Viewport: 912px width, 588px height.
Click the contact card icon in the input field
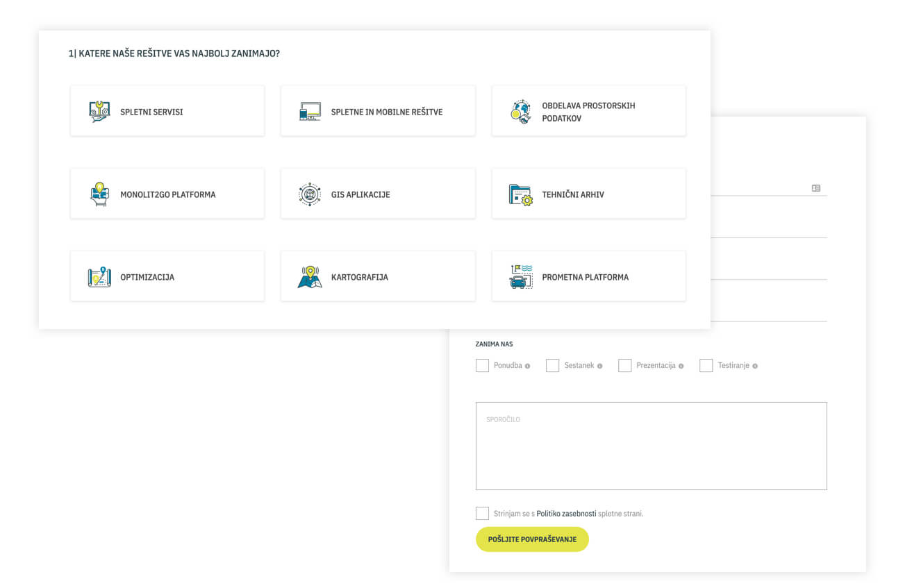pos(816,188)
